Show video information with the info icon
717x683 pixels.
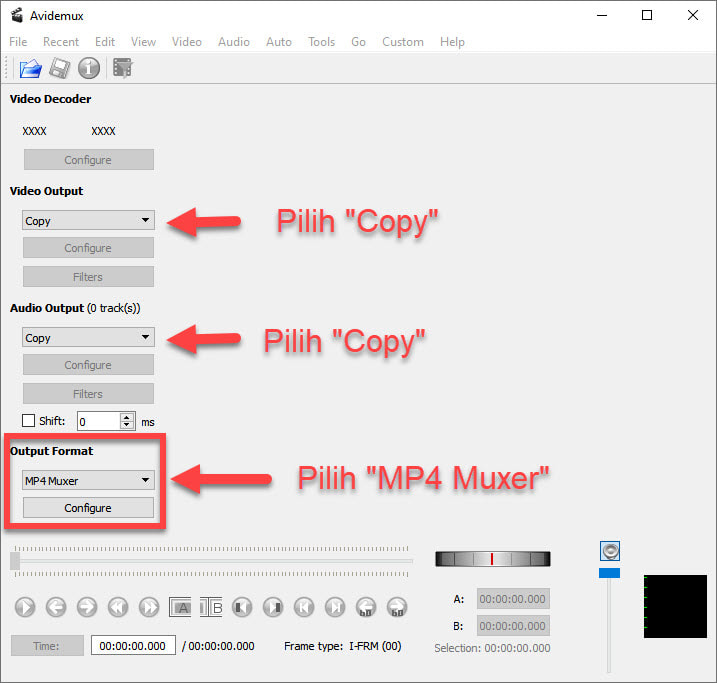(x=89, y=68)
